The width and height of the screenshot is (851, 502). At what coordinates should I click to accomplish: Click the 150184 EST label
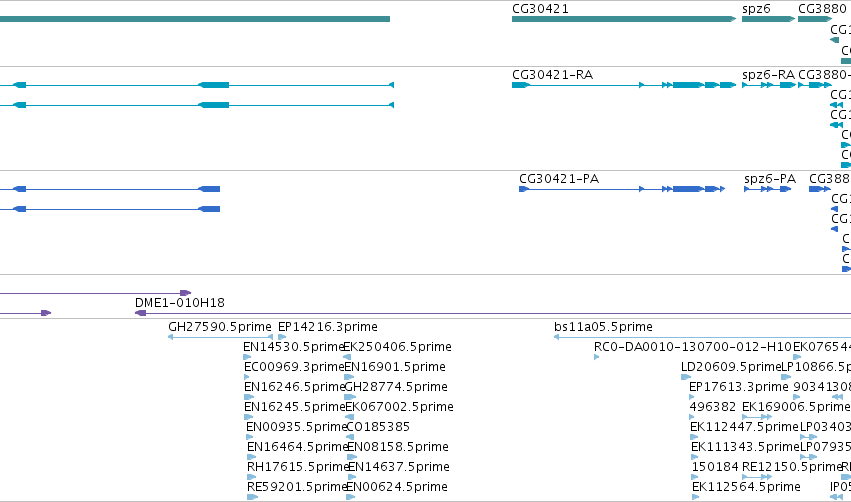pyautogui.click(x=715, y=467)
